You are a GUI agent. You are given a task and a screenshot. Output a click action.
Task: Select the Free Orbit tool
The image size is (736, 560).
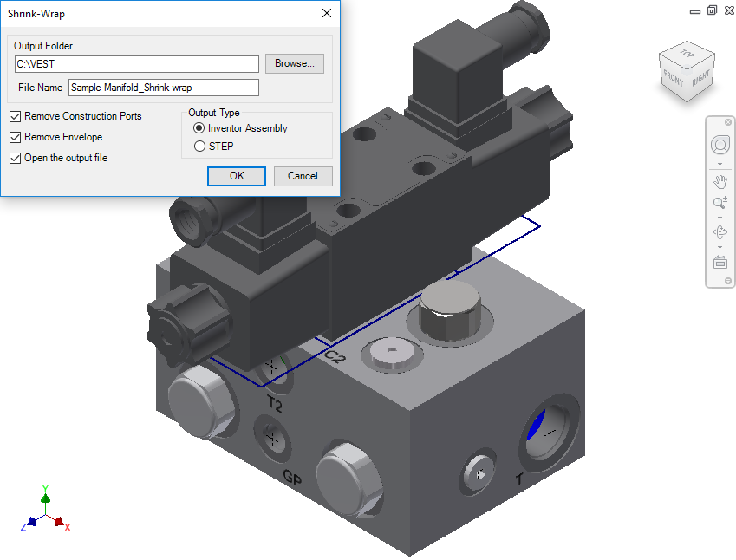720,231
